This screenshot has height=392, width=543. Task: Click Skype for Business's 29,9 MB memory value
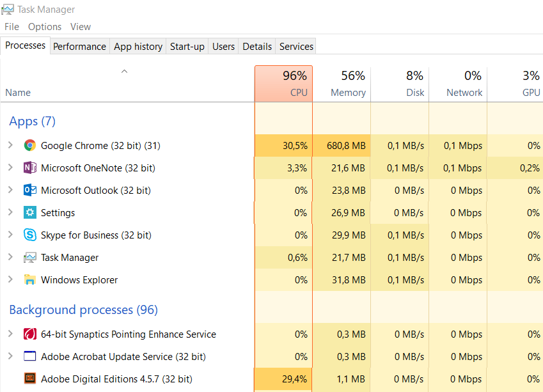(349, 235)
